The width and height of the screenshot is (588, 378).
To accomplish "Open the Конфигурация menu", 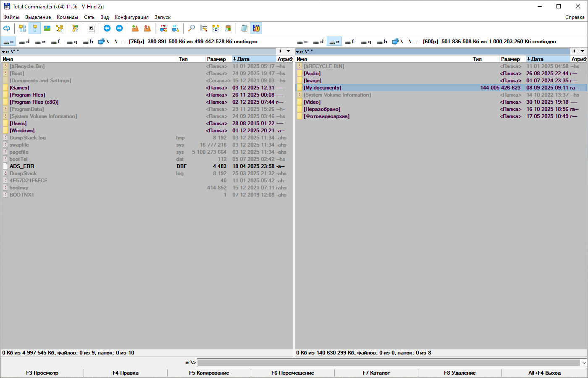I will point(131,17).
